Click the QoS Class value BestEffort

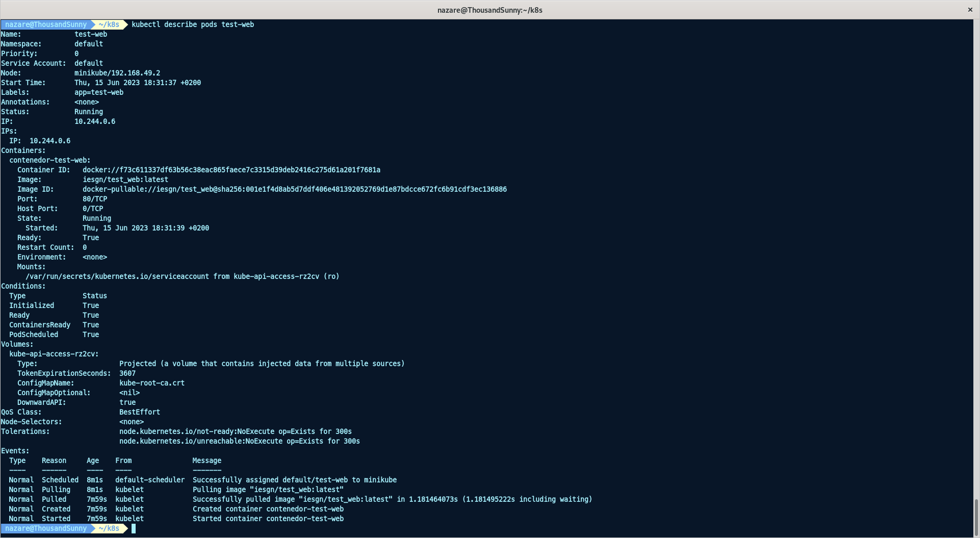[x=139, y=412]
